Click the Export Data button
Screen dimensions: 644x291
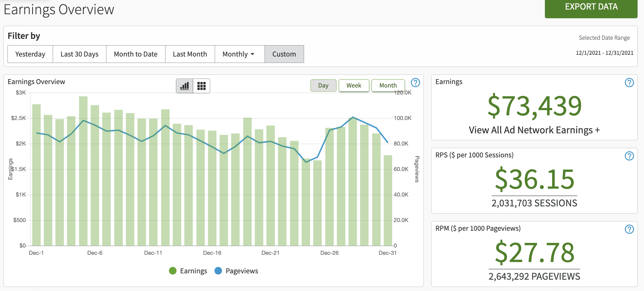coord(591,8)
